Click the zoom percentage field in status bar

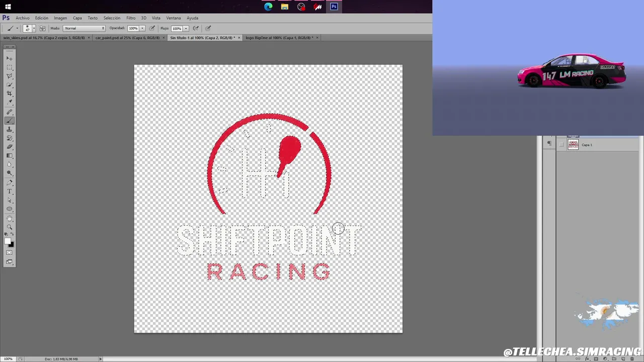[8, 359]
